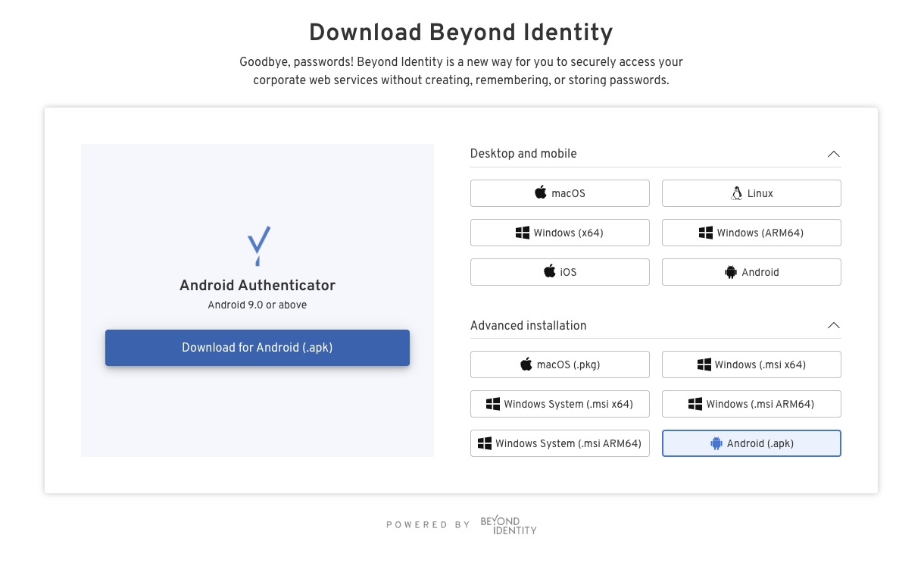
Task: Open the Beyond Identity footer logo link
Action: tap(508, 525)
